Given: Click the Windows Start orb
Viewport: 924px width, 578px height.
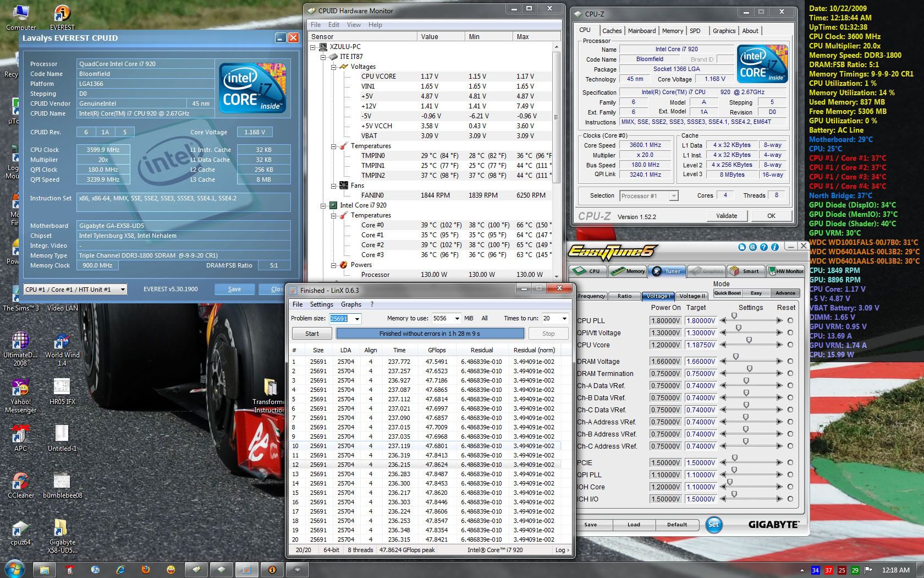Looking at the screenshot, I should coord(14,569).
